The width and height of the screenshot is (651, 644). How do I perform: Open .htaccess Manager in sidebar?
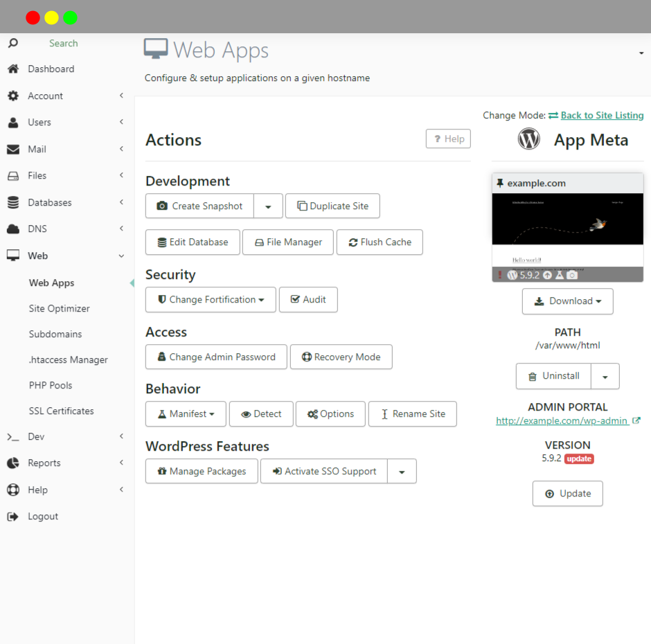coord(69,360)
